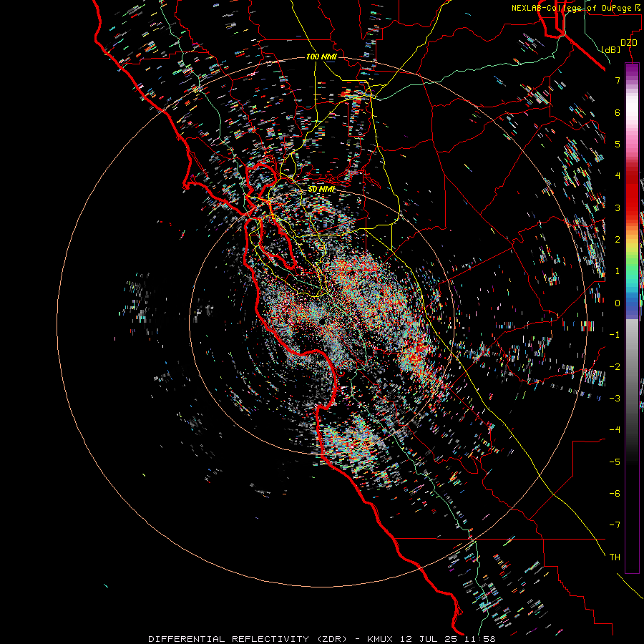644x644 pixels.
Task: Click the [dB] unit label
Action: pos(611,49)
